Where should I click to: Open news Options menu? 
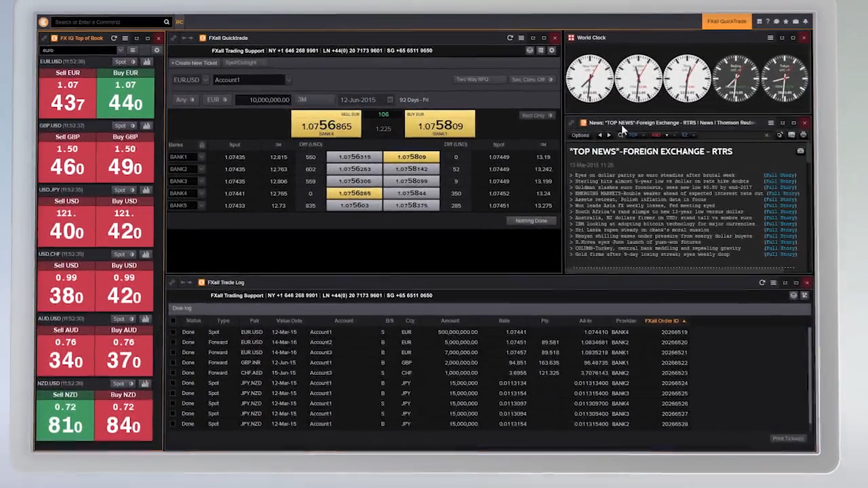580,135
